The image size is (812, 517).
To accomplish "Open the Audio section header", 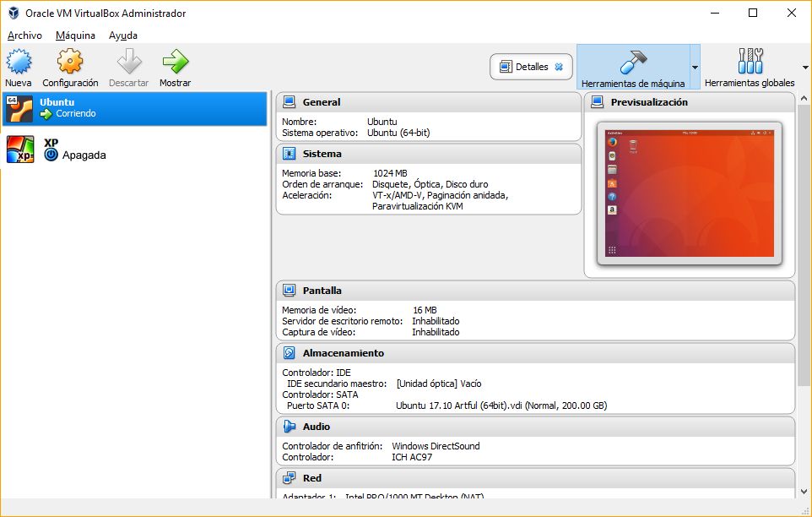I will click(x=535, y=427).
